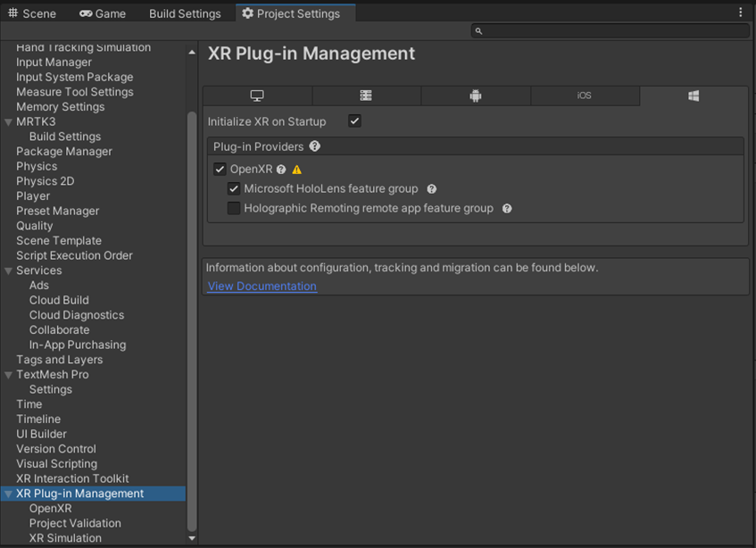Image resolution: width=756 pixels, height=548 pixels.
Task: Switch to the Game tab
Action: (x=103, y=13)
